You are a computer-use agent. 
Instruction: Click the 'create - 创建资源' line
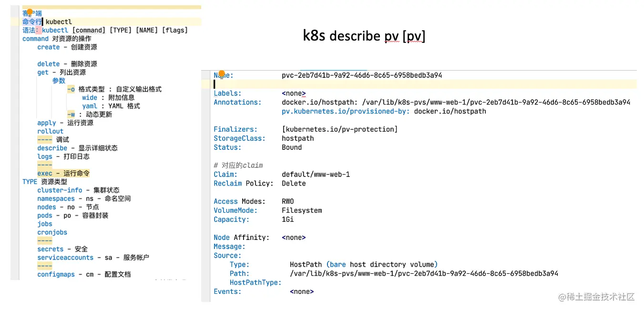point(67,47)
